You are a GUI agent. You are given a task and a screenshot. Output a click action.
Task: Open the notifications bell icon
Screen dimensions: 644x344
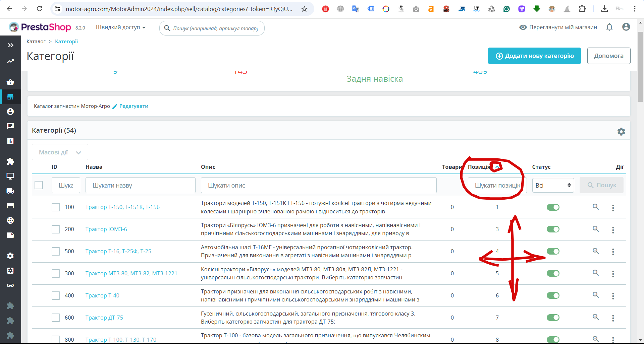(609, 27)
